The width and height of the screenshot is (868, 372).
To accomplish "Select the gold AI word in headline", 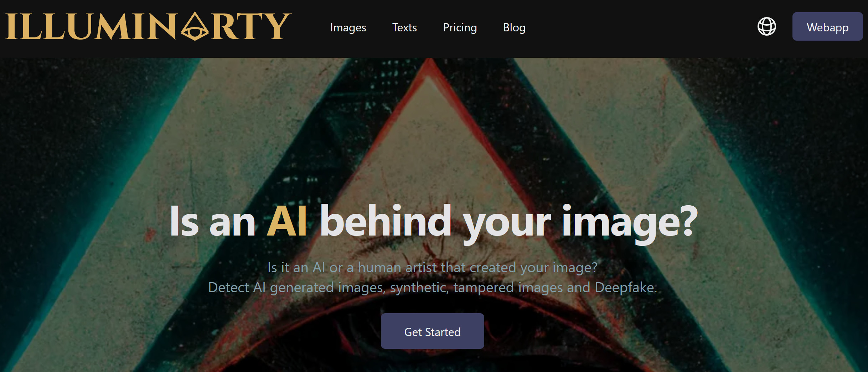I will pos(287,221).
